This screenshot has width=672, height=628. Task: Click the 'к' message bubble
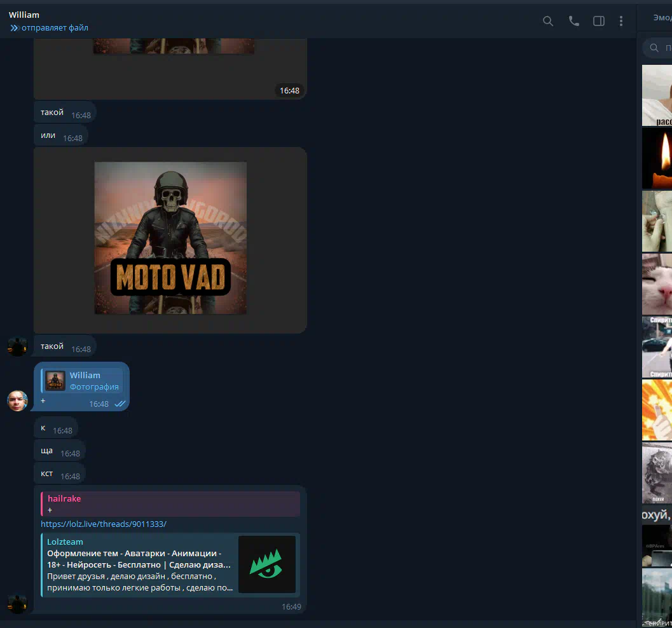(x=56, y=428)
